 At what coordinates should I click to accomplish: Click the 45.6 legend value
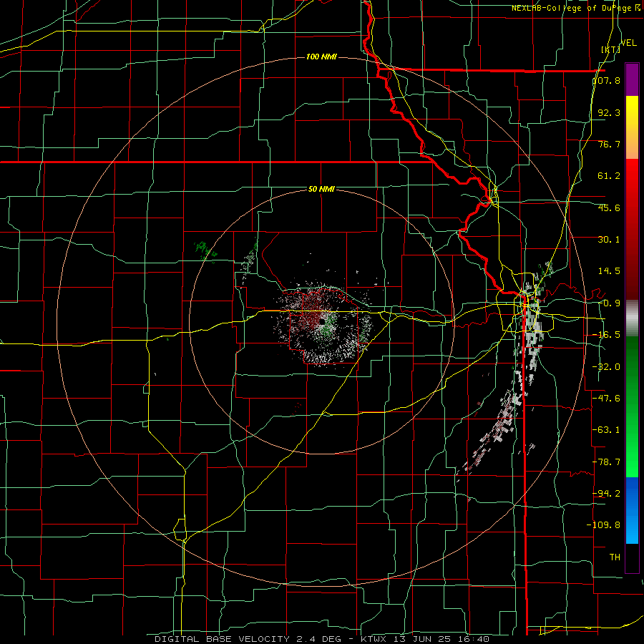coord(609,208)
